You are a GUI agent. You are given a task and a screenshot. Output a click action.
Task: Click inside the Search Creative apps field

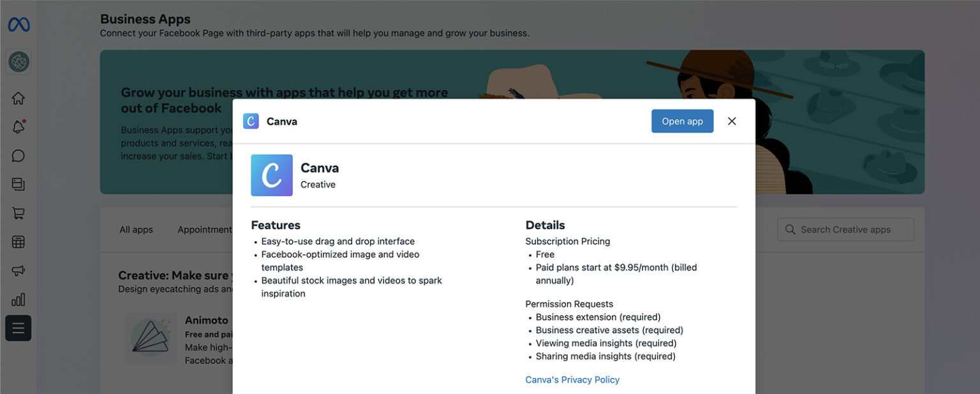coord(845,229)
